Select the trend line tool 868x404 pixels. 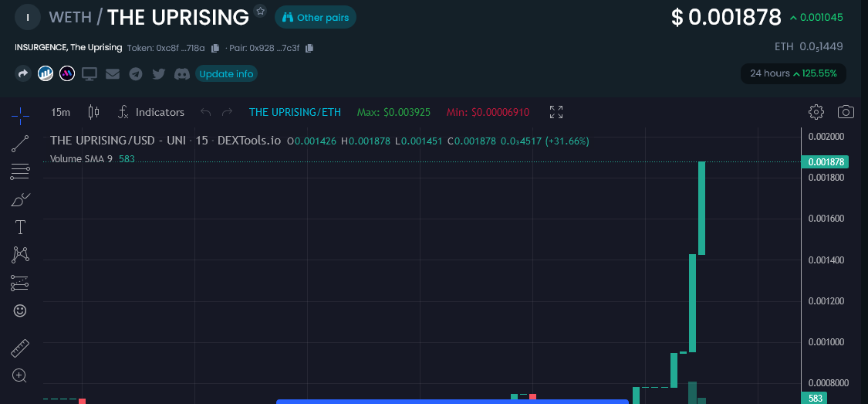tap(21, 144)
